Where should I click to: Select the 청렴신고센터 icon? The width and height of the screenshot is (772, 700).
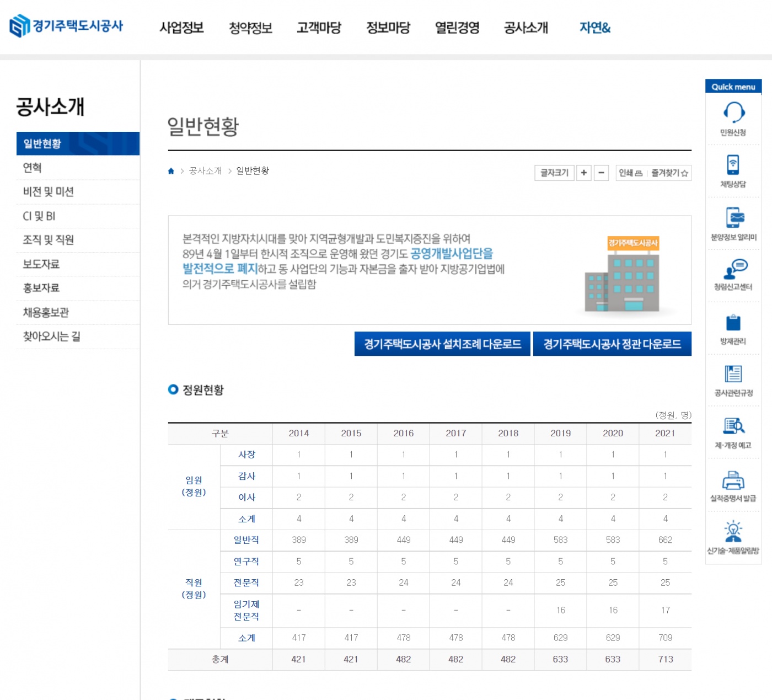pyautogui.click(x=733, y=269)
